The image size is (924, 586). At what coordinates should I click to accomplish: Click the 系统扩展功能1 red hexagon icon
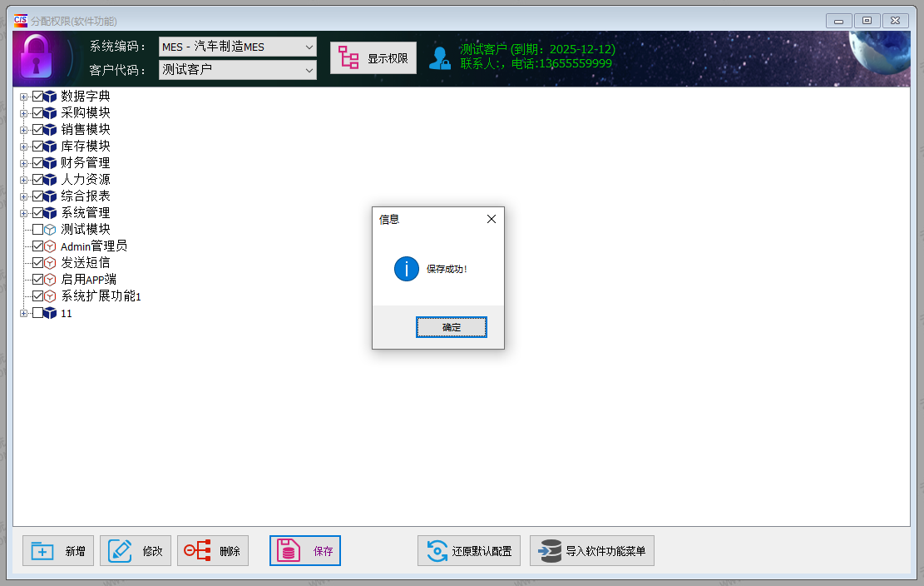coord(50,296)
